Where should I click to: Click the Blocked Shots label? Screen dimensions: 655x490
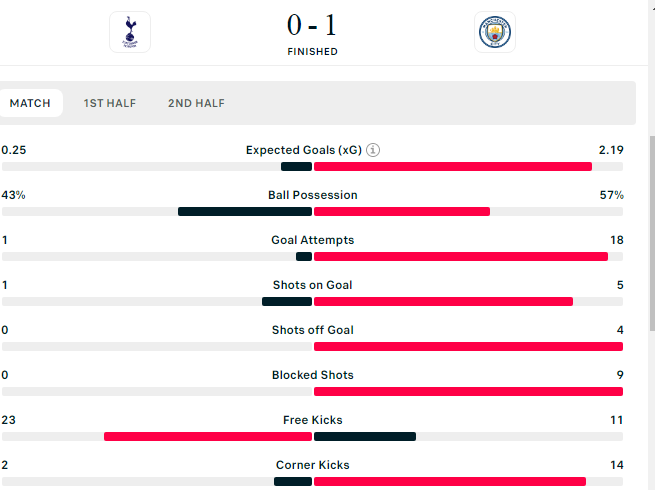pyautogui.click(x=312, y=375)
